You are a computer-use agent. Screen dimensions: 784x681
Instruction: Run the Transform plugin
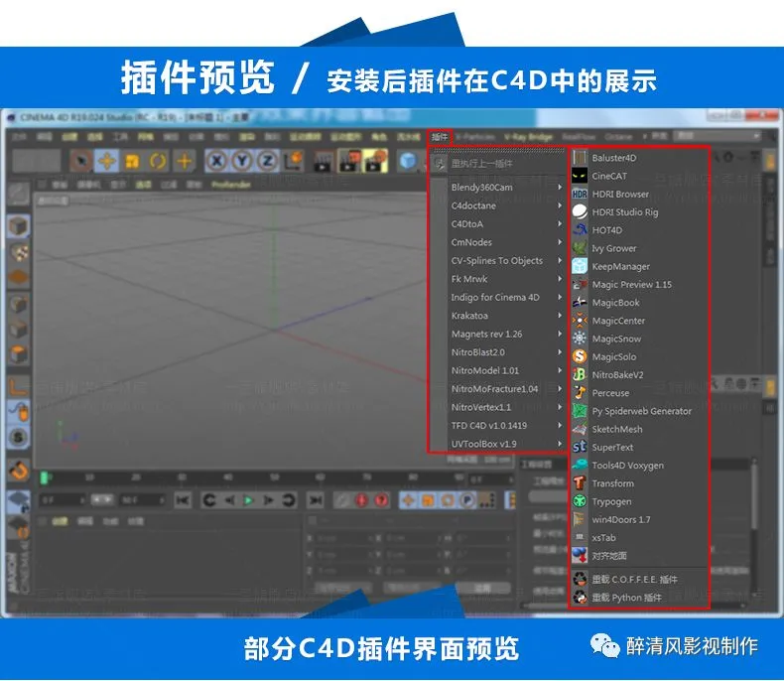coord(639,483)
